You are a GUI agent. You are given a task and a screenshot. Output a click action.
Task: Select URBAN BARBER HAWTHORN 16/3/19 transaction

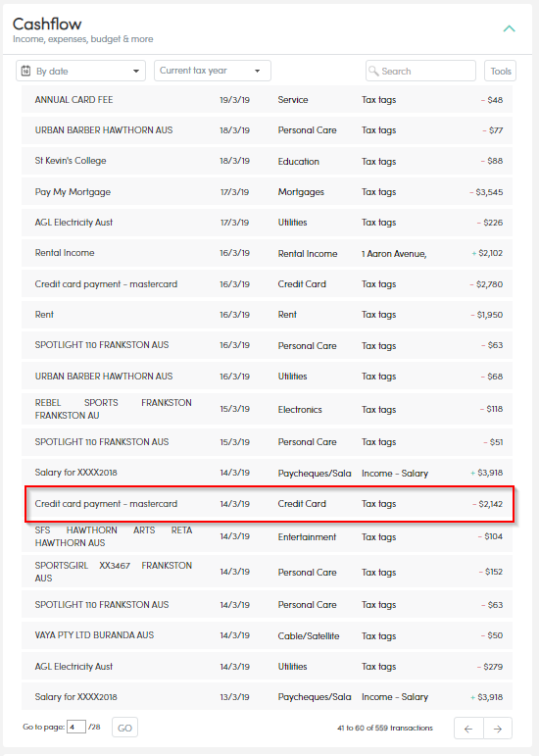(x=267, y=377)
